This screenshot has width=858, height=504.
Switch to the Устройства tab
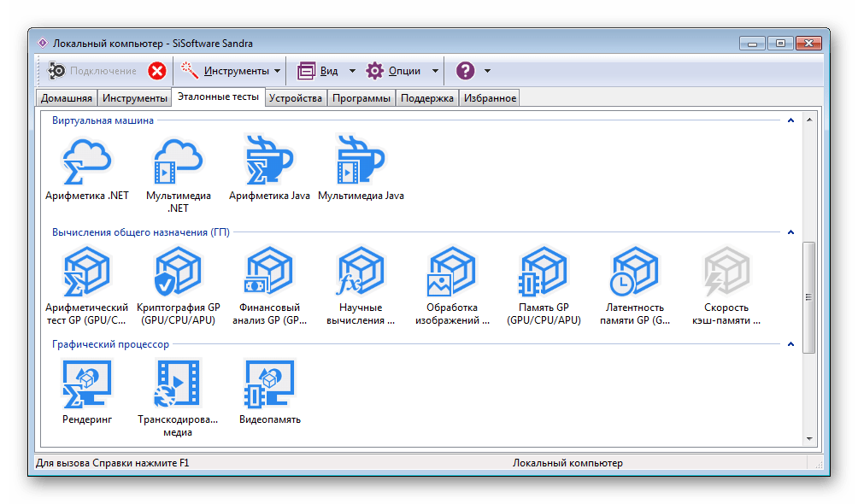pos(295,98)
